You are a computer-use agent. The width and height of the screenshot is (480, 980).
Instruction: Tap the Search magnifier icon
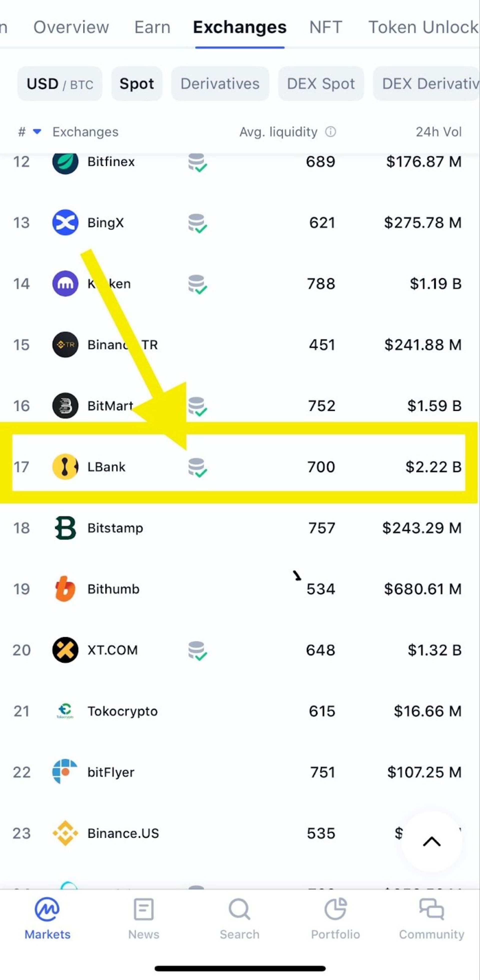239,910
